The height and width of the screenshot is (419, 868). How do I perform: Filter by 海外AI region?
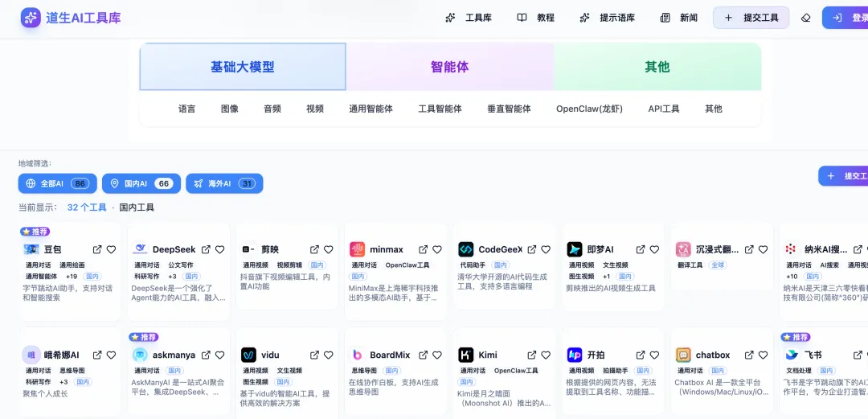click(x=224, y=183)
